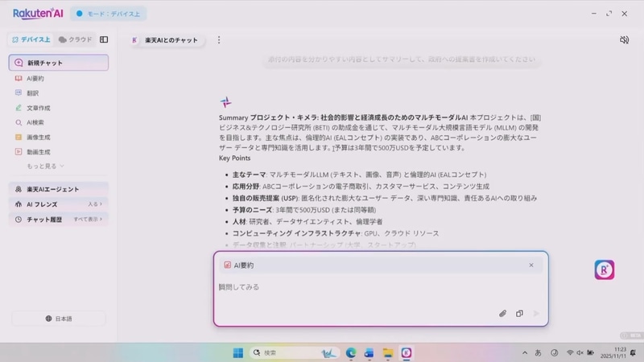The height and width of the screenshot is (362, 644).
Task: Attach a file with paperclip icon
Action: 502,314
